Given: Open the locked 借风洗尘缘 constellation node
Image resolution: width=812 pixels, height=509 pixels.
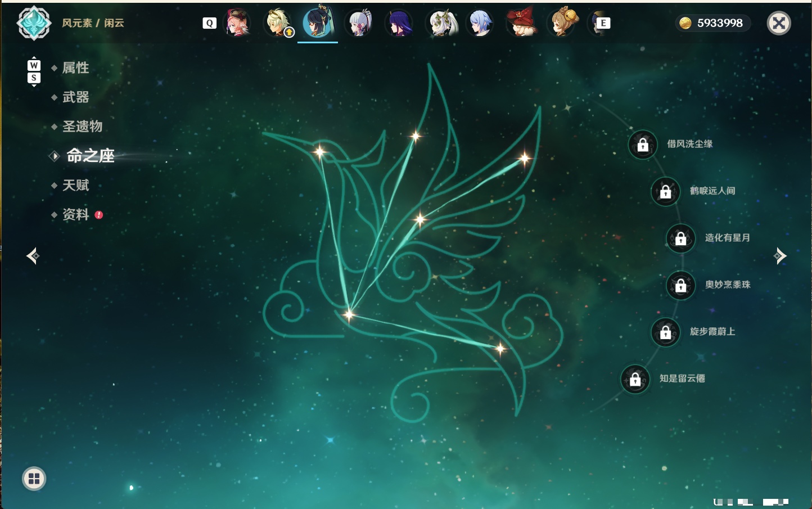Looking at the screenshot, I should (x=643, y=145).
